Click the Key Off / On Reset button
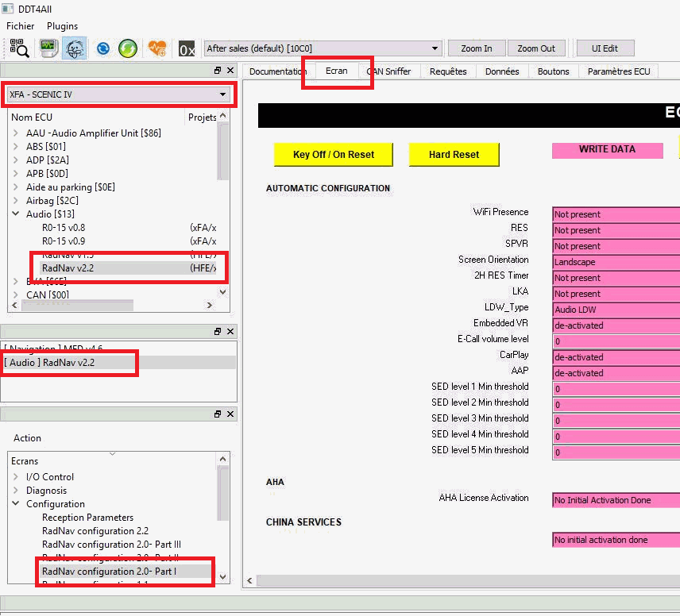Image resolution: width=680 pixels, height=616 pixels. pos(333,155)
